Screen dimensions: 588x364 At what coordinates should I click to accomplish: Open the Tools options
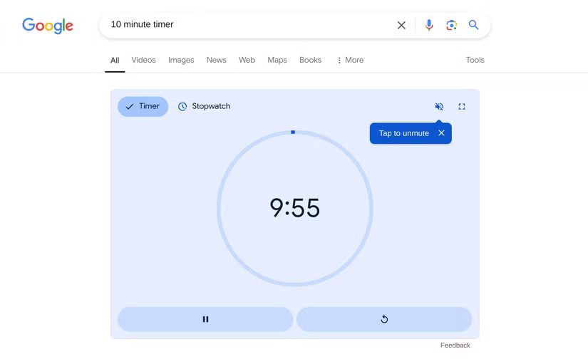(x=475, y=60)
